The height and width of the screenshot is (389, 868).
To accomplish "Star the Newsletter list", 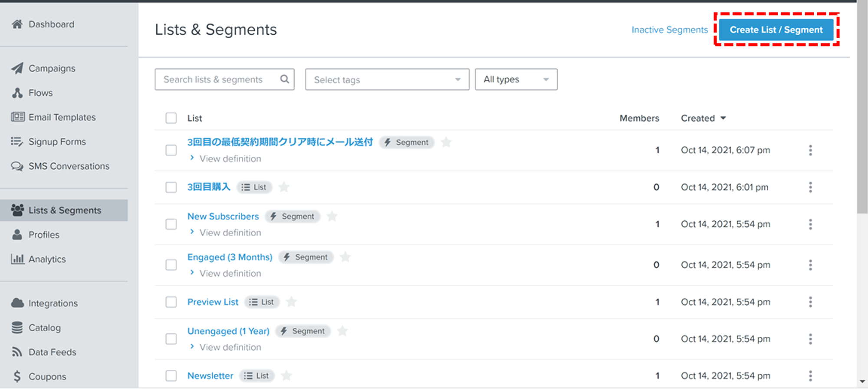I will pos(286,376).
